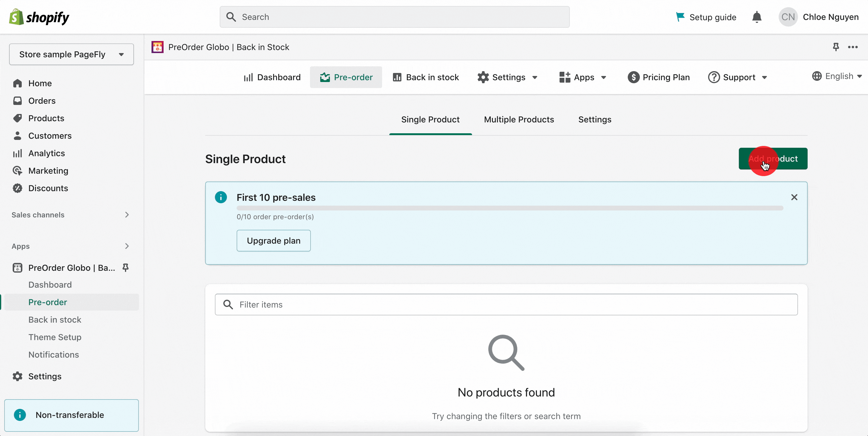
Task: Click the Setup guide flag icon
Action: point(680,17)
